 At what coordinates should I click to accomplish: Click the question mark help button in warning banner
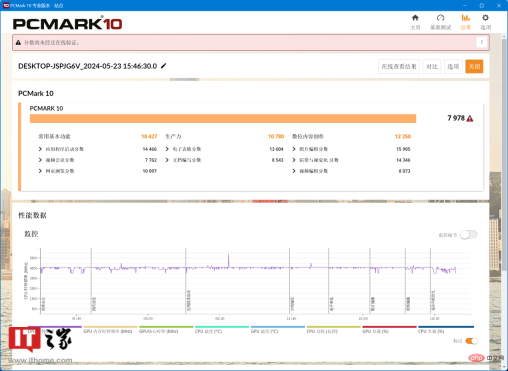coord(481,42)
